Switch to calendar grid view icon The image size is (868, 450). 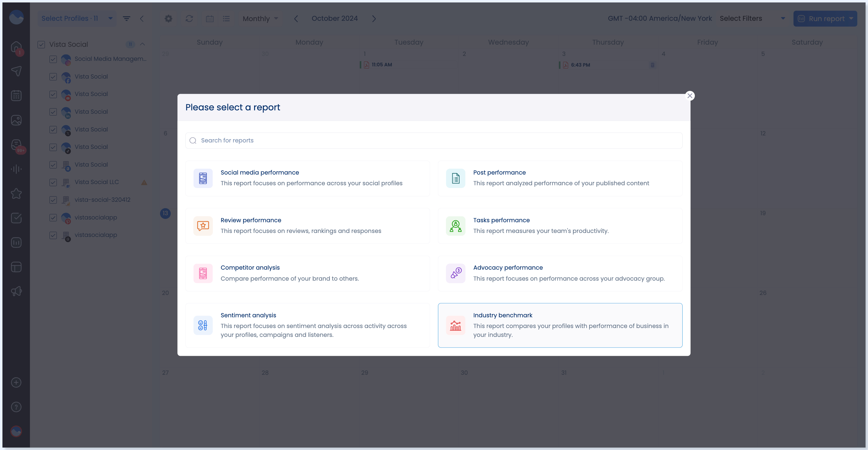(210, 19)
